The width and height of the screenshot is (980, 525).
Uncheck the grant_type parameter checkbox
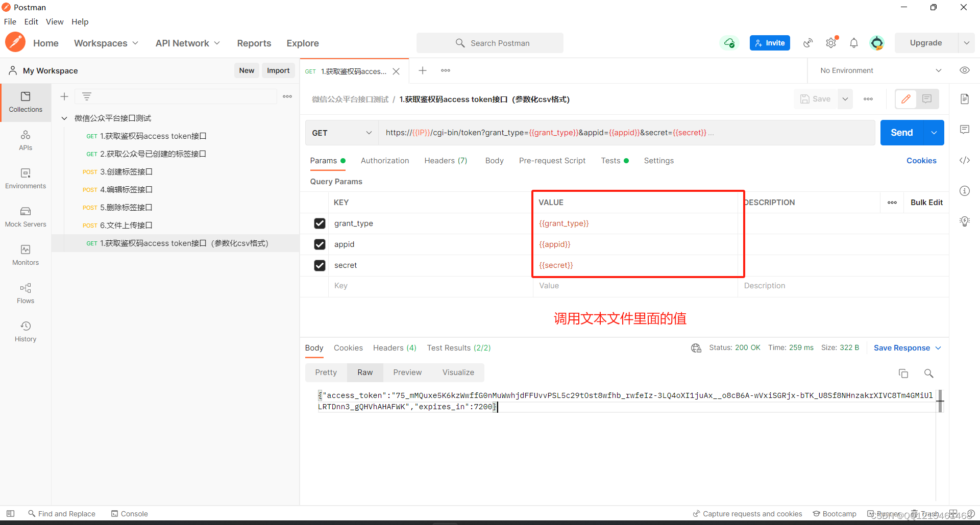(320, 223)
